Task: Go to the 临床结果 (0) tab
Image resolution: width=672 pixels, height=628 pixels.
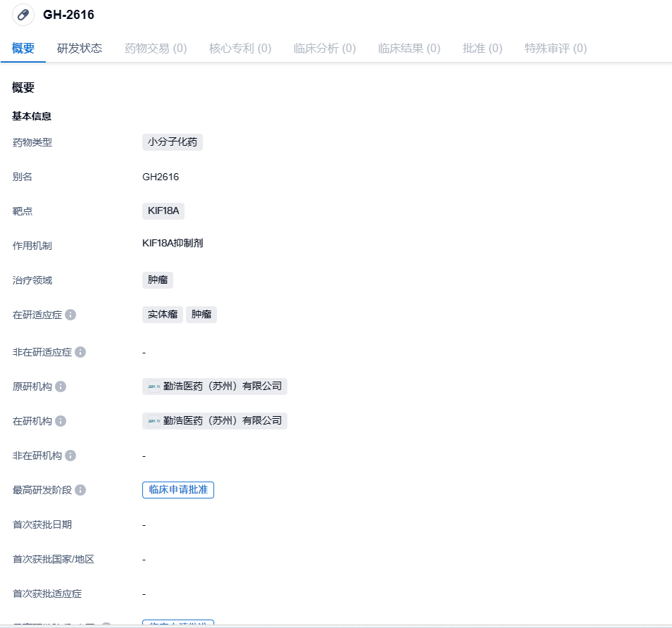Action: coord(409,48)
